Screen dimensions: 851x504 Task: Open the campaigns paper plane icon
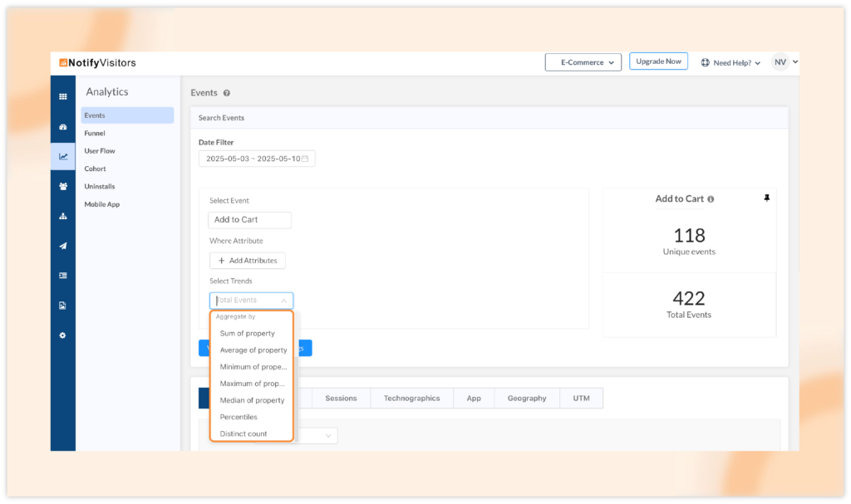pos(63,246)
